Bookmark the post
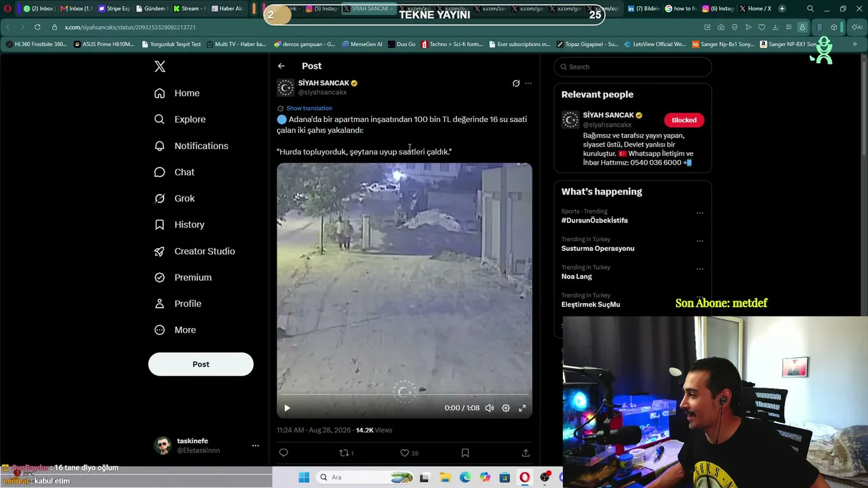Screen dimensions: 868x488 465,453
